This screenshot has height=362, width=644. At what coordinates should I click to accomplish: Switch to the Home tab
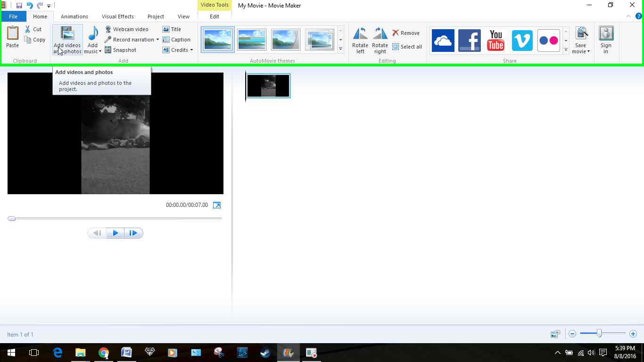(x=40, y=16)
